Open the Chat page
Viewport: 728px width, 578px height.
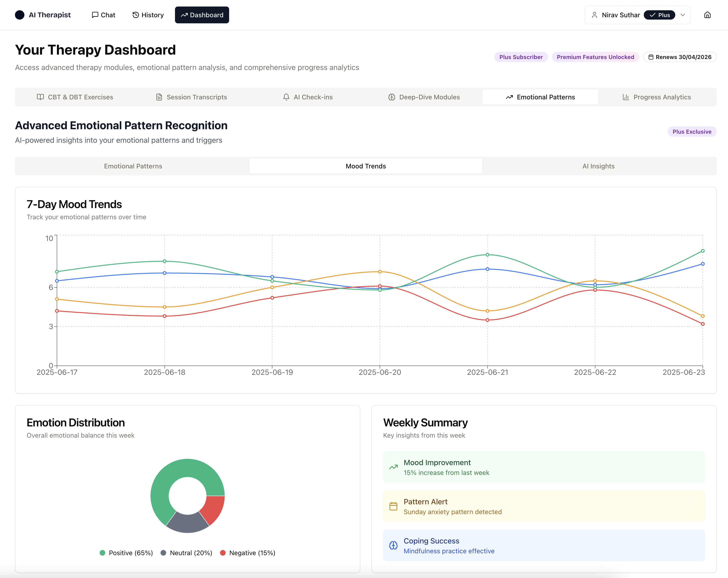(103, 15)
